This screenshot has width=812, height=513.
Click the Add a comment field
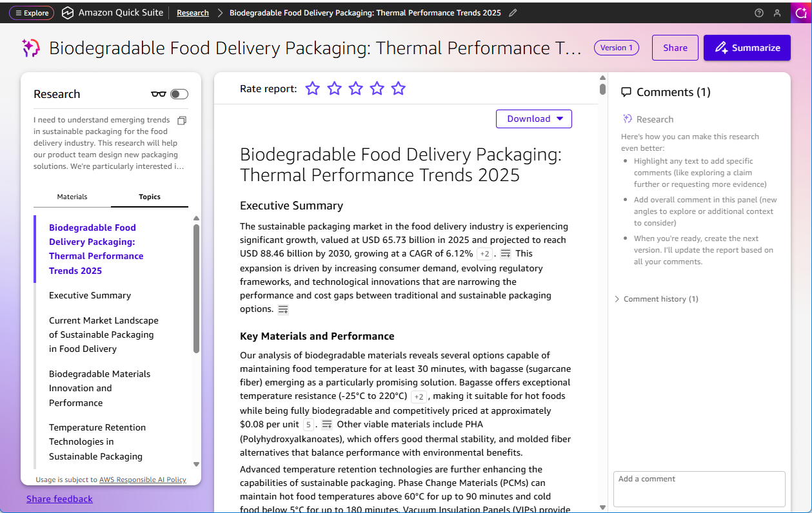698,489
